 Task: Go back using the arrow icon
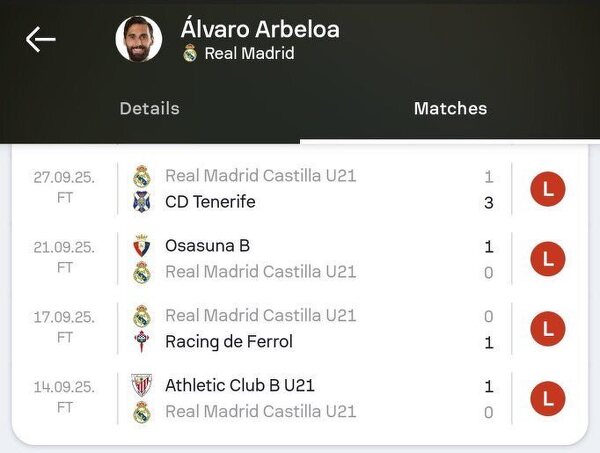40,39
